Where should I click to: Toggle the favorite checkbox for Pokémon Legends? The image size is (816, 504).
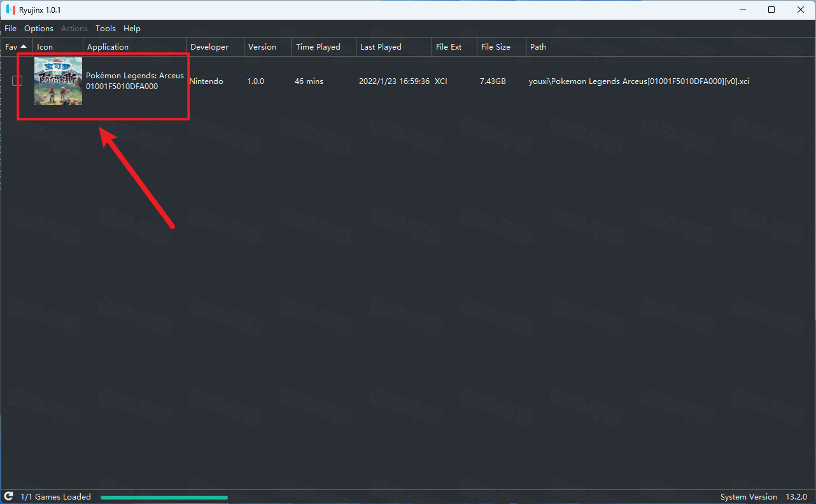(17, 81)
